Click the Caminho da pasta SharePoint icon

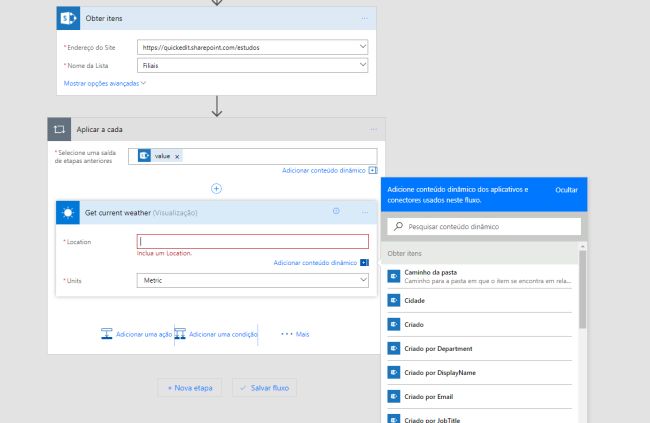click(x=394, y=276)
